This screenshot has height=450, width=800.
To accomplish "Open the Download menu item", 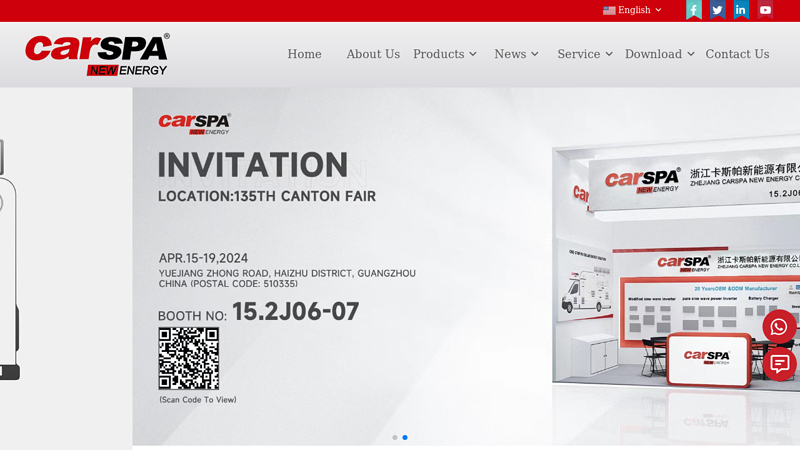I will [654, 54].
